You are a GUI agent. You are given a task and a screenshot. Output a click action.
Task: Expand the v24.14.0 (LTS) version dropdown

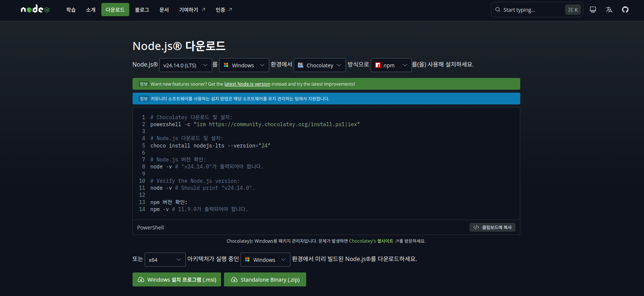coord(185,65)
